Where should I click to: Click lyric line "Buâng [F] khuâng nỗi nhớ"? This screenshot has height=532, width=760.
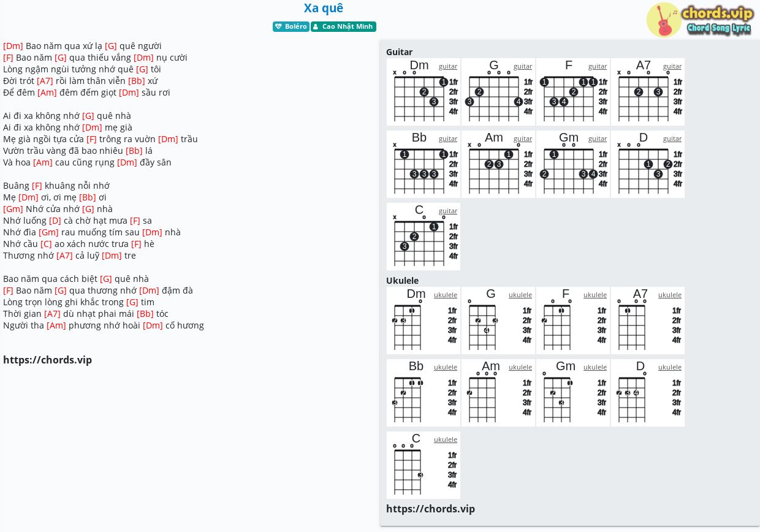pyautogui.click(x=56, y=186)
